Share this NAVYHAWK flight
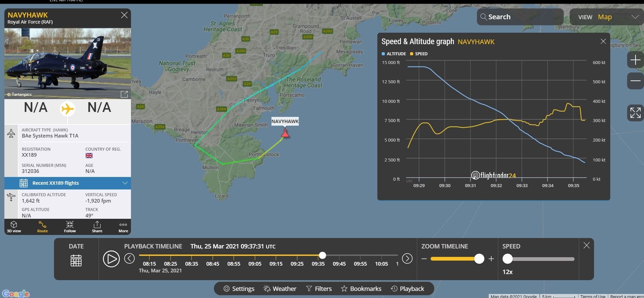The width and height of the screenshot is (644, 298). tap(97, 227)
